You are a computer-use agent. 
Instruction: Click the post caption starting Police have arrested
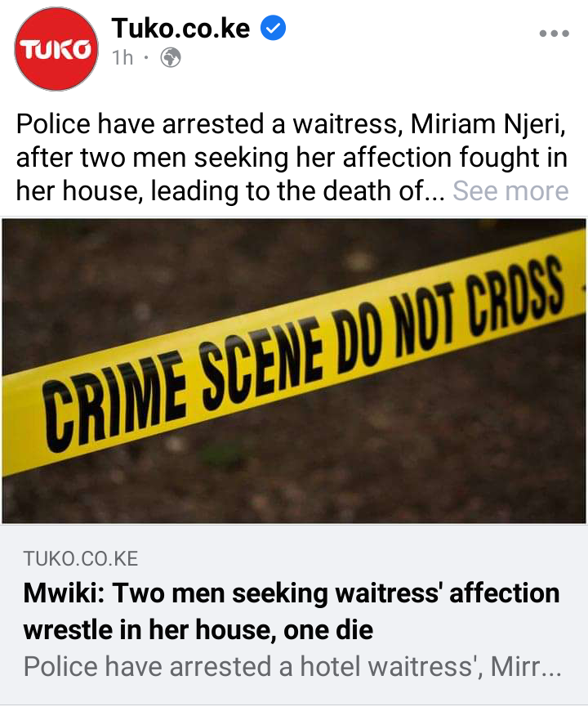(292, 158)
